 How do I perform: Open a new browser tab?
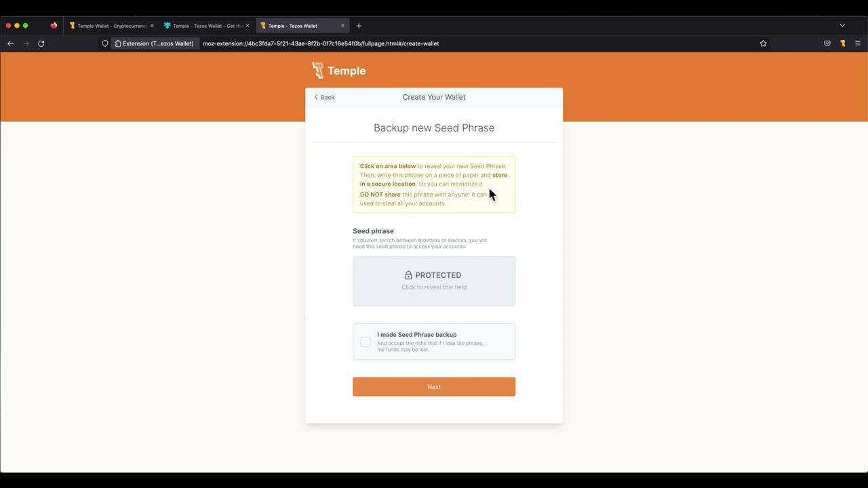(x=359, y=26)
